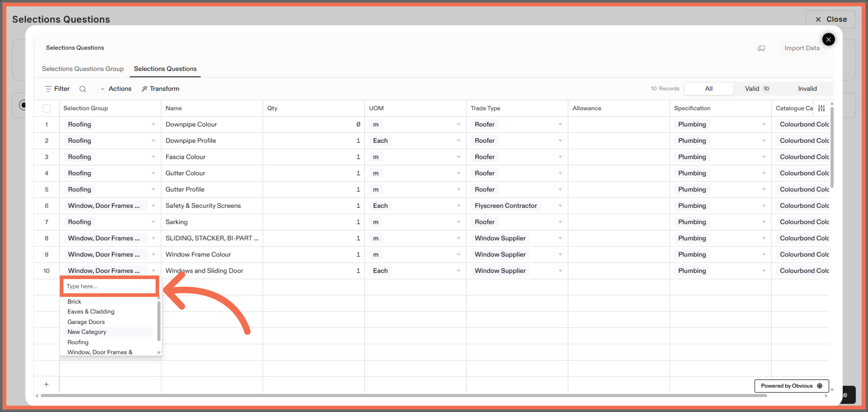Click the Import Data button

(x=801, y=48)
